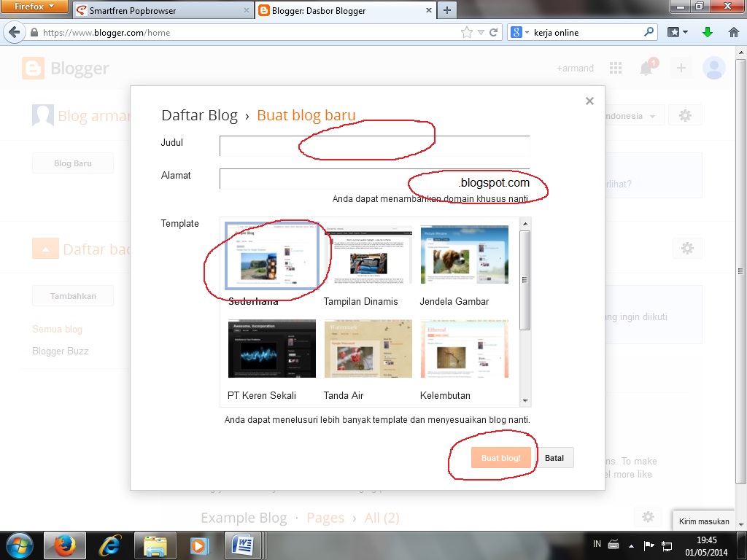This screenshot has width=747, height=560.
Task: Select the Sederhana template thumbnail
Action: (x=272, y=256)
